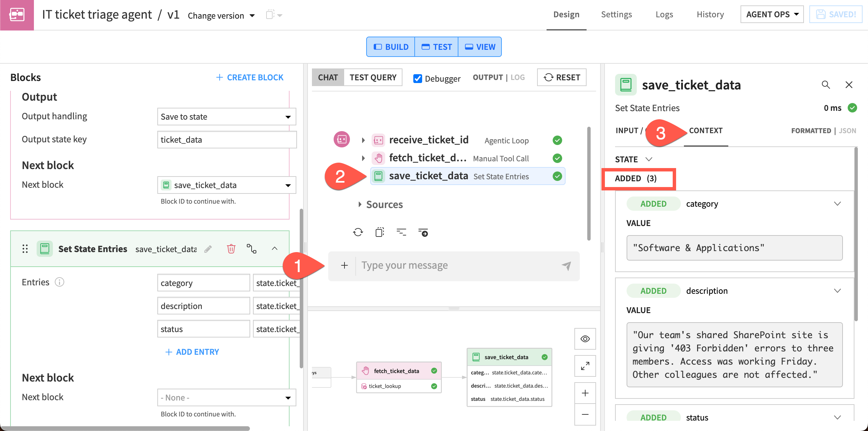
Task: Click the Blocks panel horizontal scrollbar
Action: click(125, 428)
